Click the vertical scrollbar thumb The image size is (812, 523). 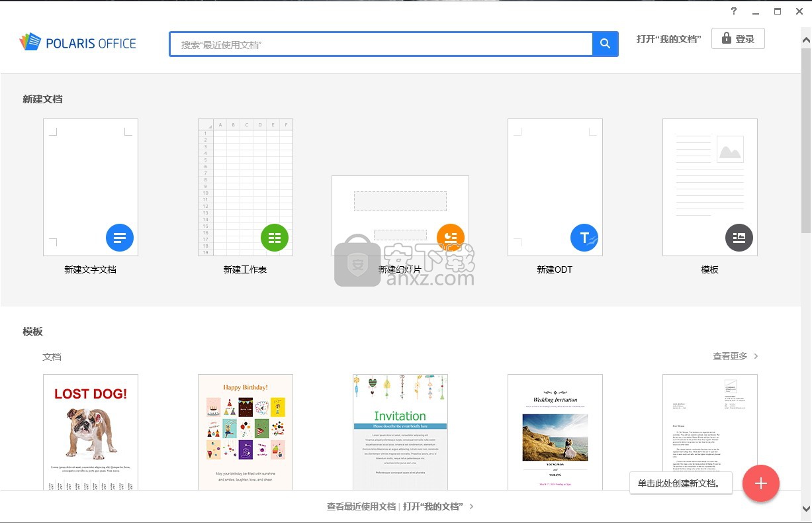click(x=806, y=140)
